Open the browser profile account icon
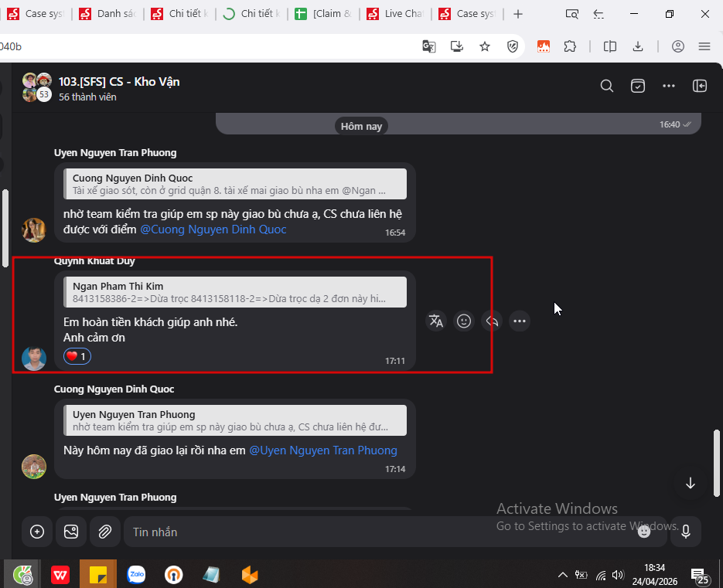 coord(678,46)
